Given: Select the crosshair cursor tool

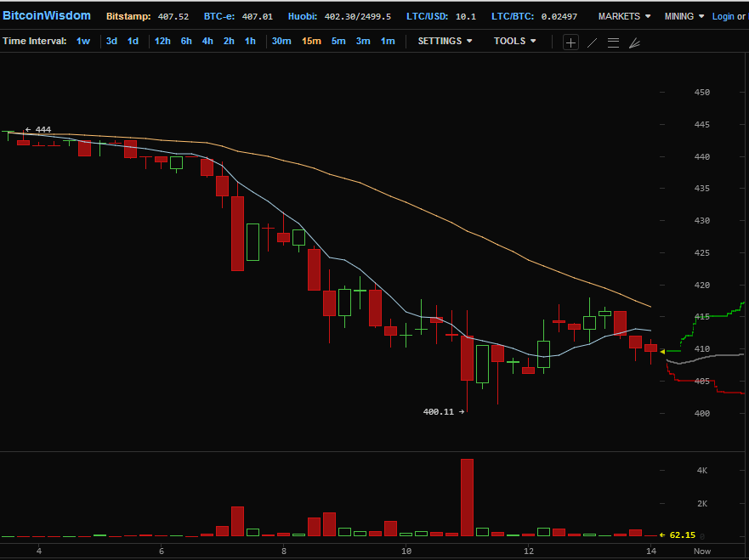Looking at the screenshot, I should (x=570, y=42).
